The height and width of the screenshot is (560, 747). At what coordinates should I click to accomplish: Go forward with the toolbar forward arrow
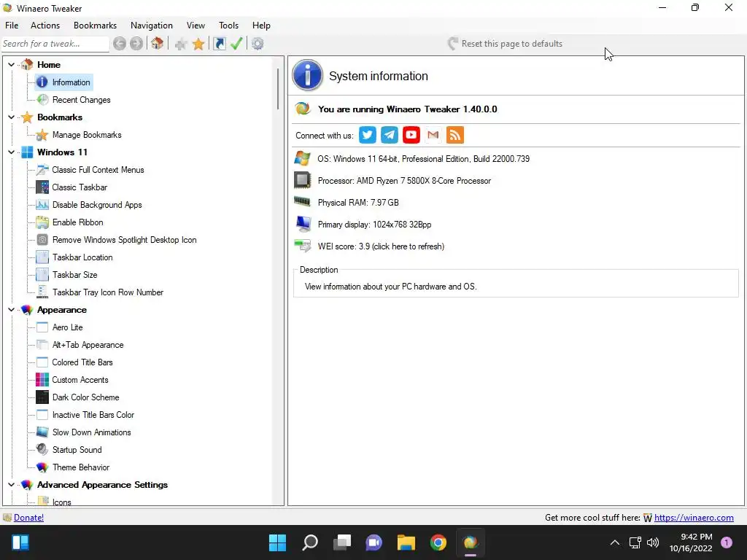point(136,44)
